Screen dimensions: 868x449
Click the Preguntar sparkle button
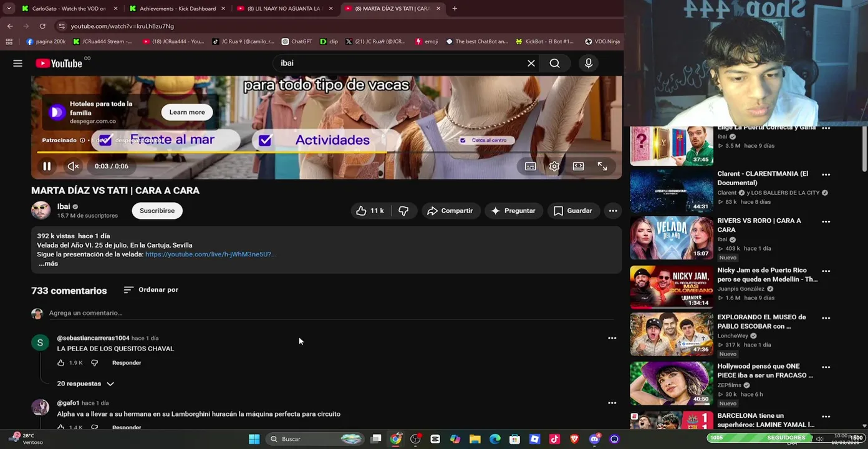(513, 211)
